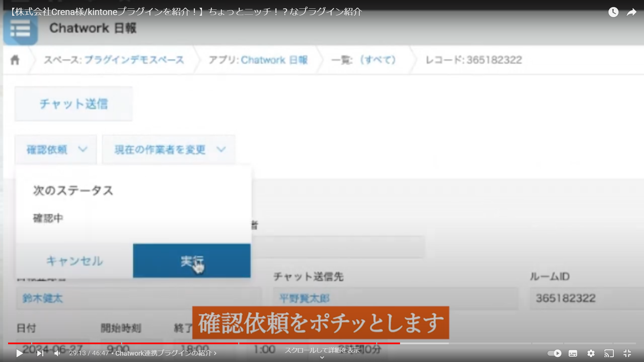Image resolution: width=644 pixels, height=362 pixels.
Task: Click the kintone home icon
Action: 15,60
